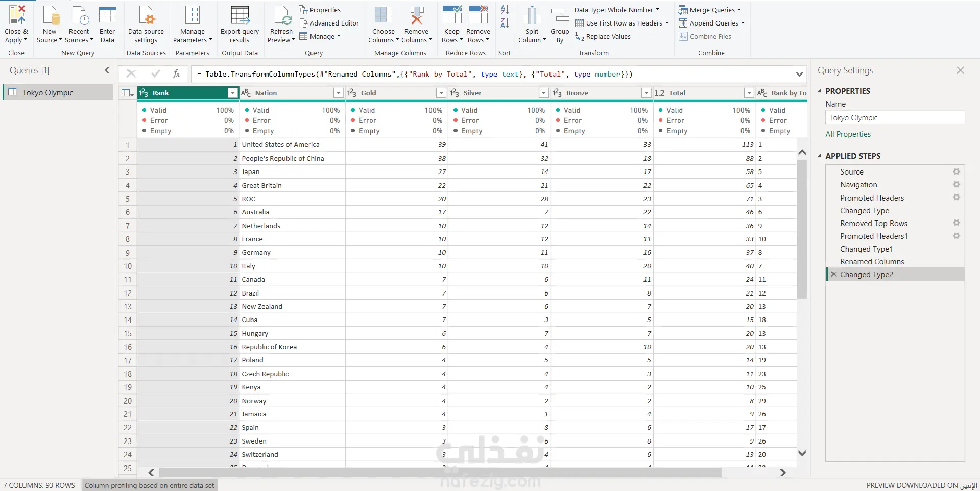Sort descending Z to A
The height and width of the screenshot is (491, 980).
coord(505,22)
